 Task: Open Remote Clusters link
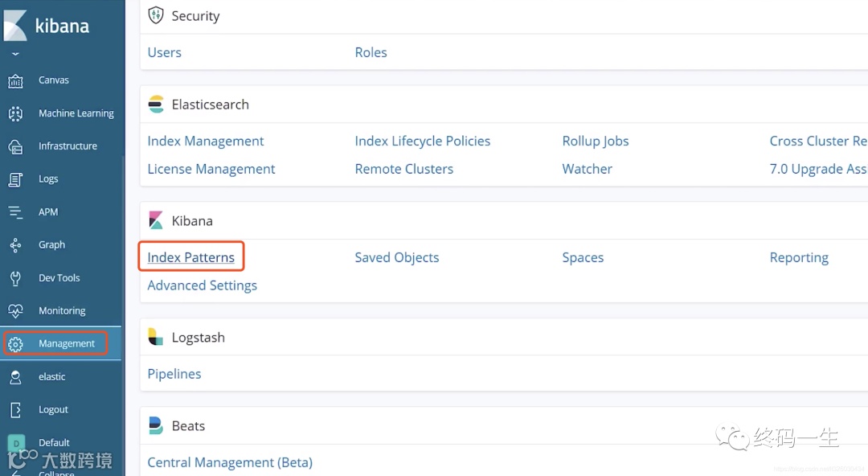pyautogui.click(x=404, y=169)
